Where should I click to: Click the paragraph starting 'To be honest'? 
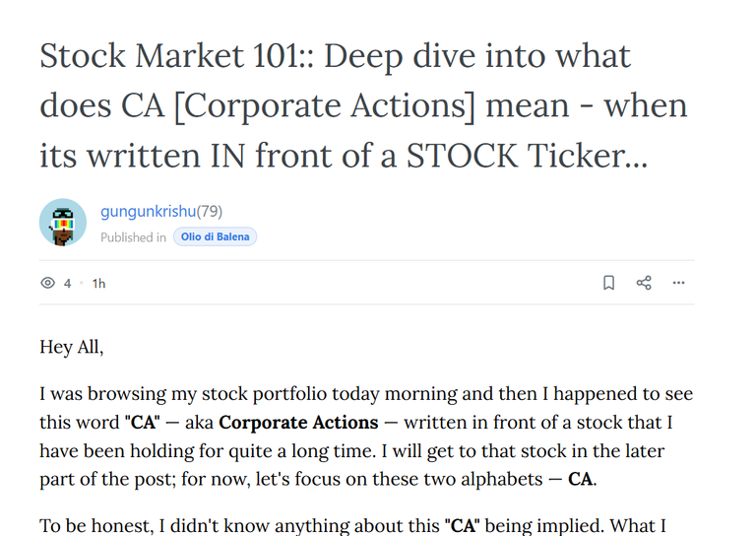pyautogui.click(x=353, y=526)
